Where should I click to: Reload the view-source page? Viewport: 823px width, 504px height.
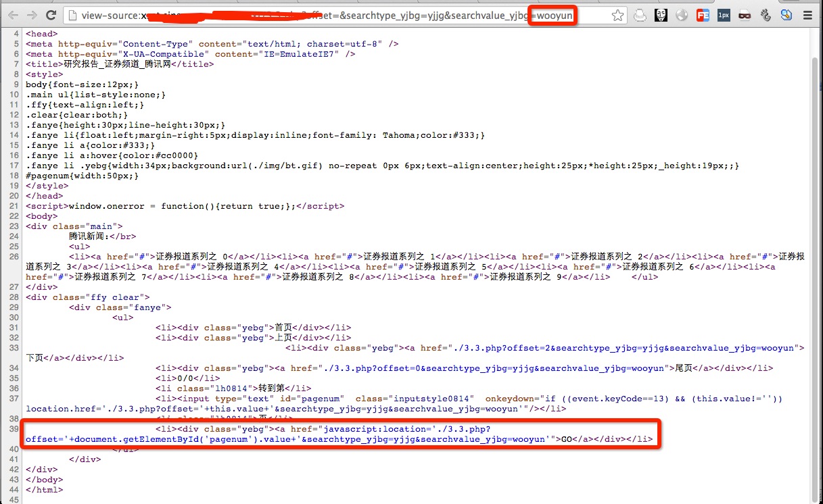point(51,15)
